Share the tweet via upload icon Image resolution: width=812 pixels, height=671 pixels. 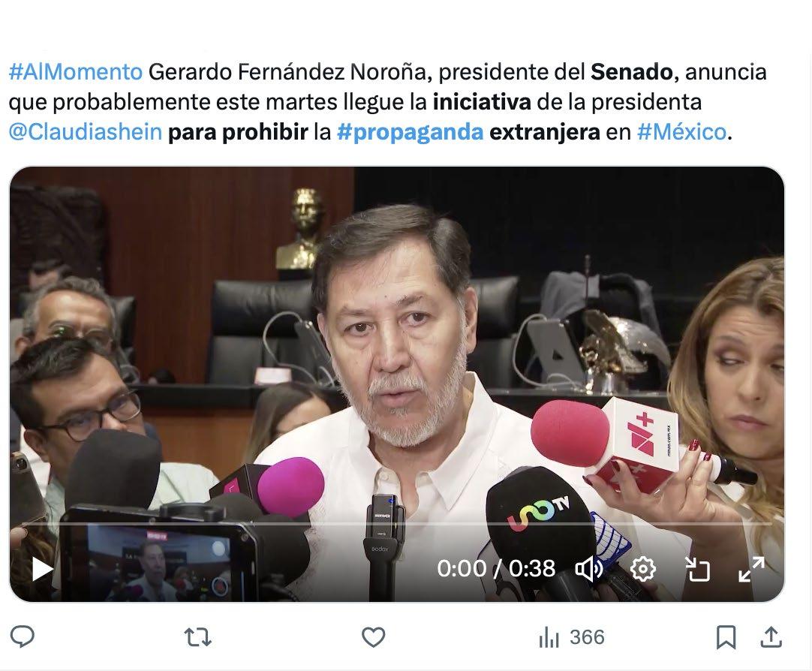pos(771,636)
